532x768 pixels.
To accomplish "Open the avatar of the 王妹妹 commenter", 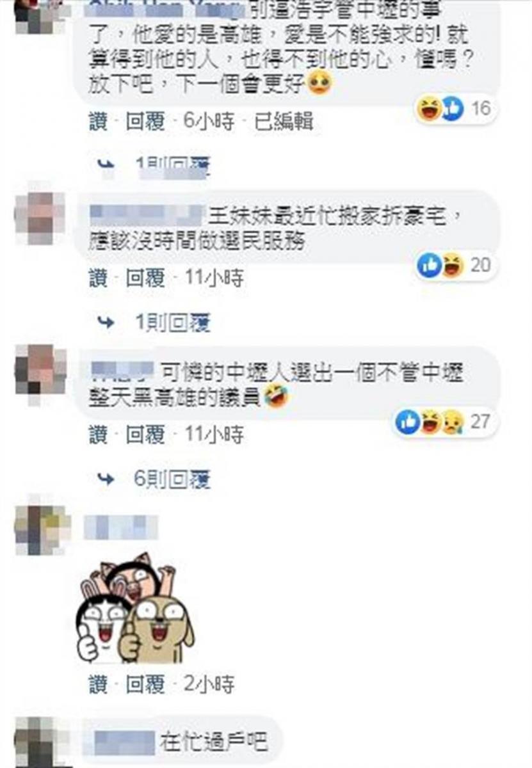I will point(40,218).
